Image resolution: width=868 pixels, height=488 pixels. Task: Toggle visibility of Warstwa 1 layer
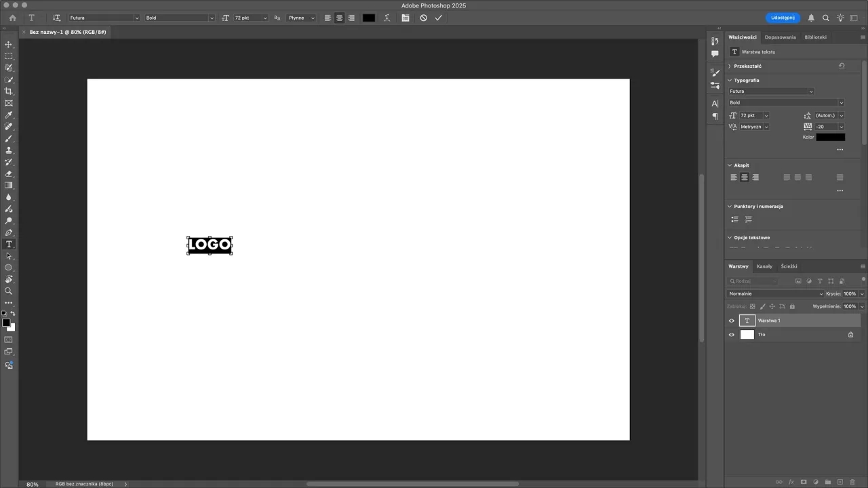(731, 320)
